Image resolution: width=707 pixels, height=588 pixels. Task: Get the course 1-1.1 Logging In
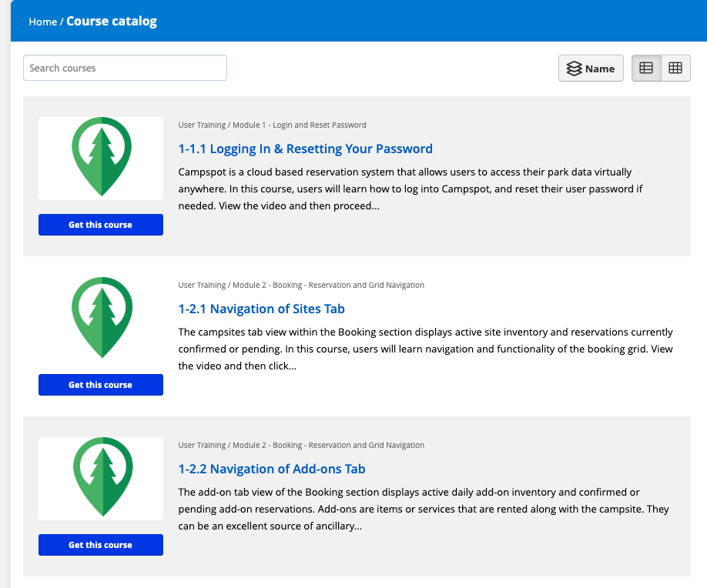click(100, 225)
